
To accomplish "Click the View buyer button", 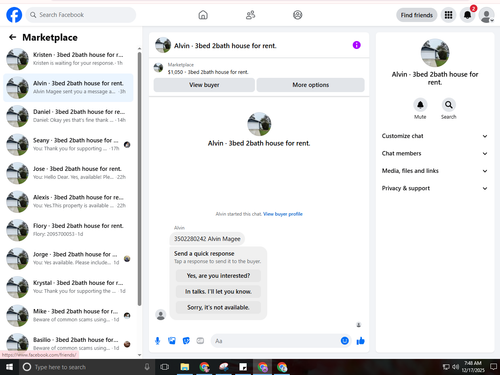I will coord(204,85).
